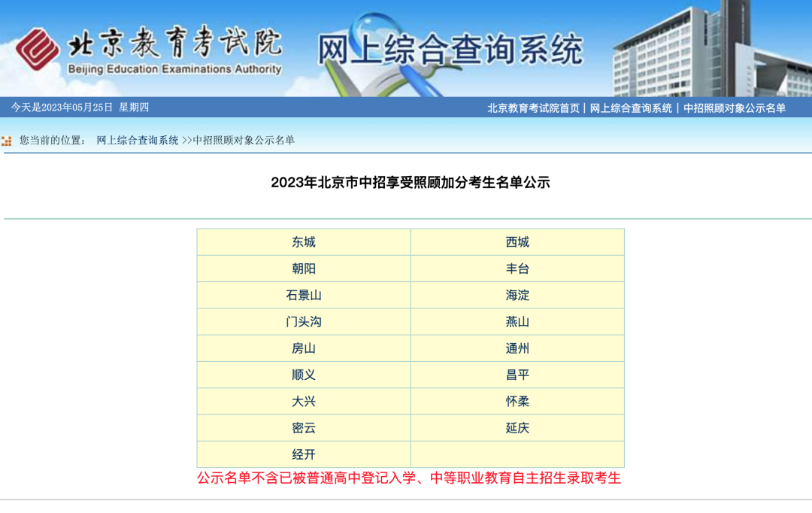This screenshot has height=513, width=812.
Task: Select the 丰台 district link
Action: pyautogui.click(x=517, y=269)
